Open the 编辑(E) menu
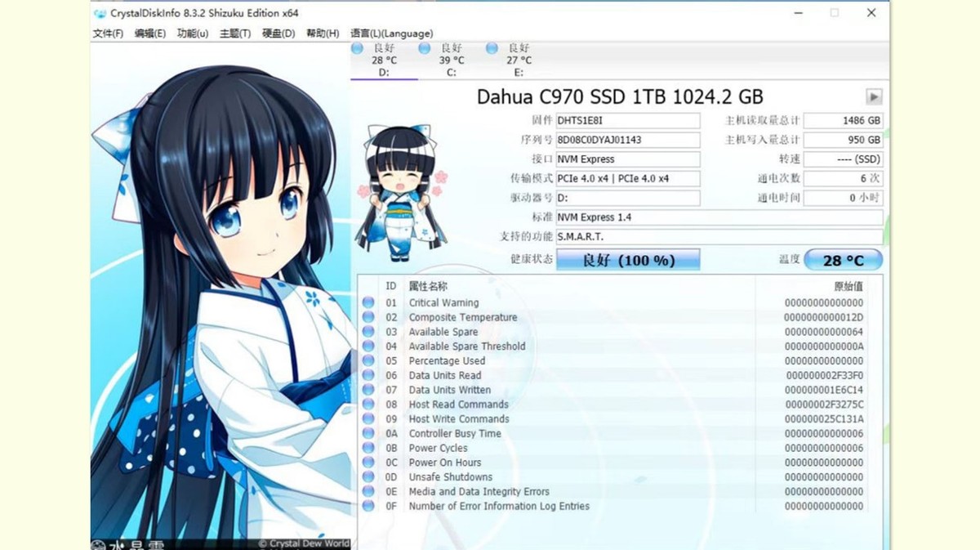 [x=150, y=34]
